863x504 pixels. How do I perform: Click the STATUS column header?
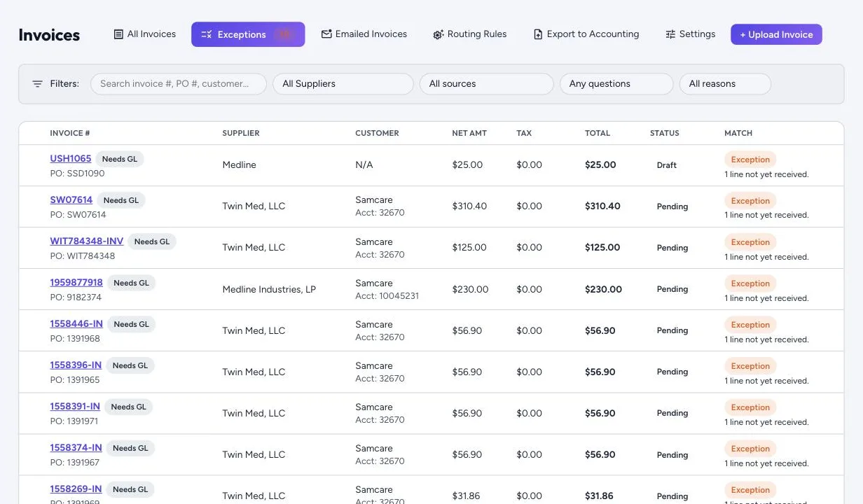coord(665,133)
